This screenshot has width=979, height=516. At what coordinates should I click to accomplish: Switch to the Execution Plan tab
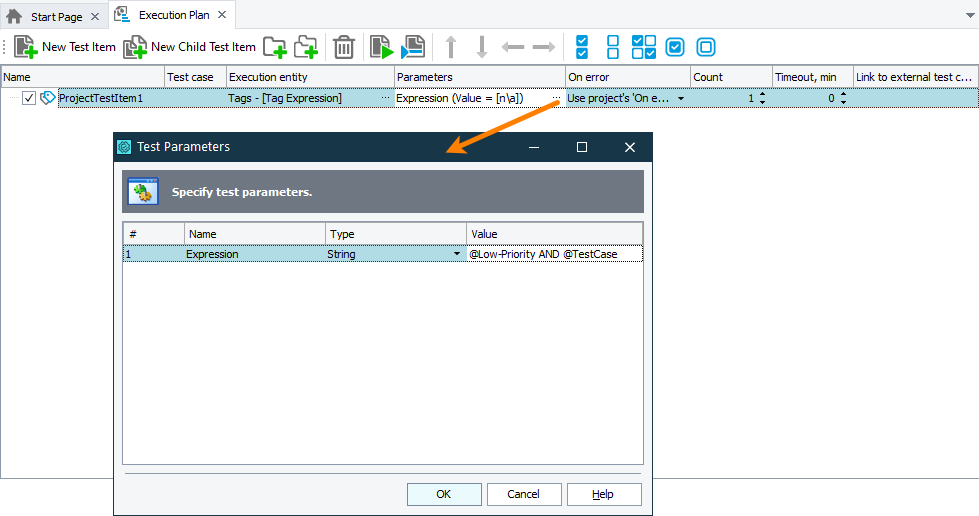174,15
